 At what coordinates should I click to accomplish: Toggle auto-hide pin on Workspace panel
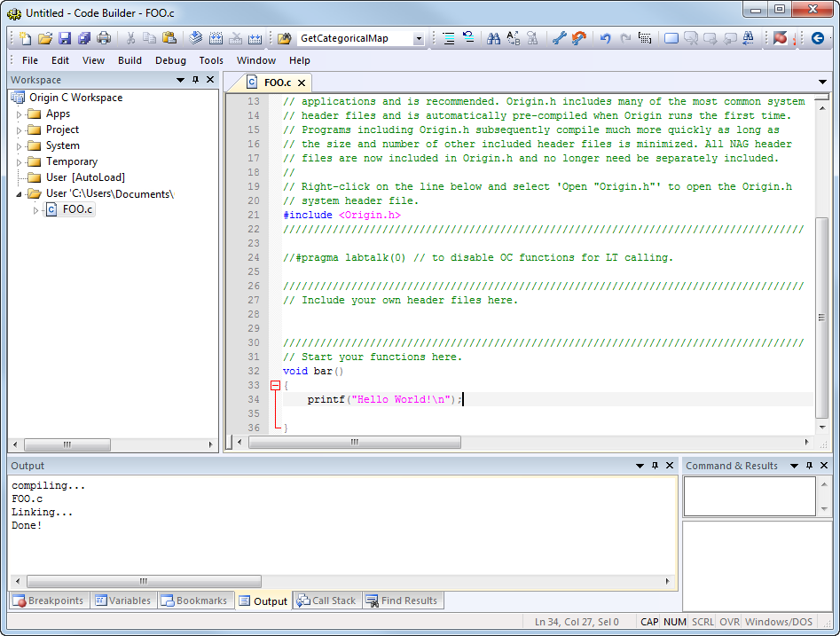(x=195, y=80)
